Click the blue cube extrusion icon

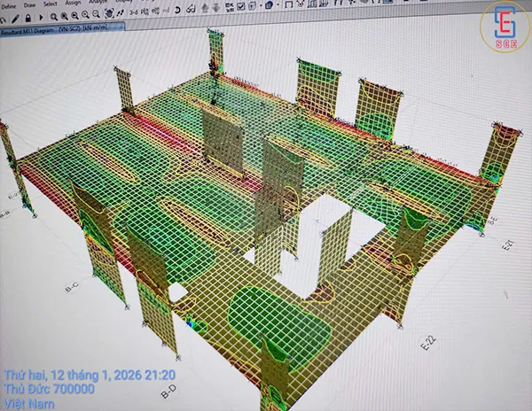tap(270, 5)
